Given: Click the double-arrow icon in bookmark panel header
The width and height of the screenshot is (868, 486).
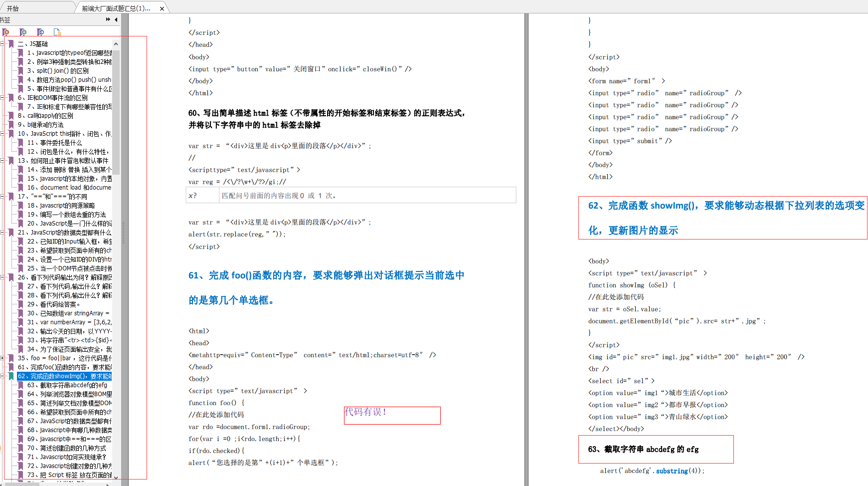Looking at the screenshot, I should (x=108, y=19).
